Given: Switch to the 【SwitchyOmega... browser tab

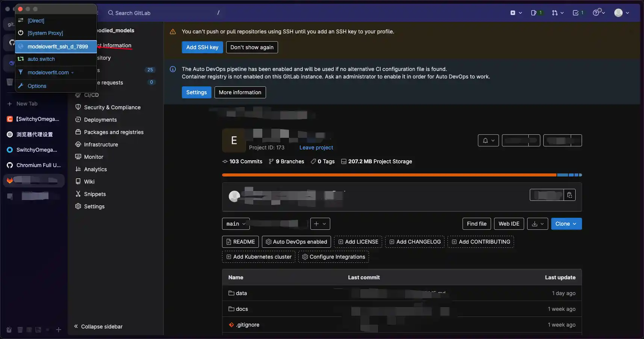Looking at the screenshot, I should coord(34,119).
